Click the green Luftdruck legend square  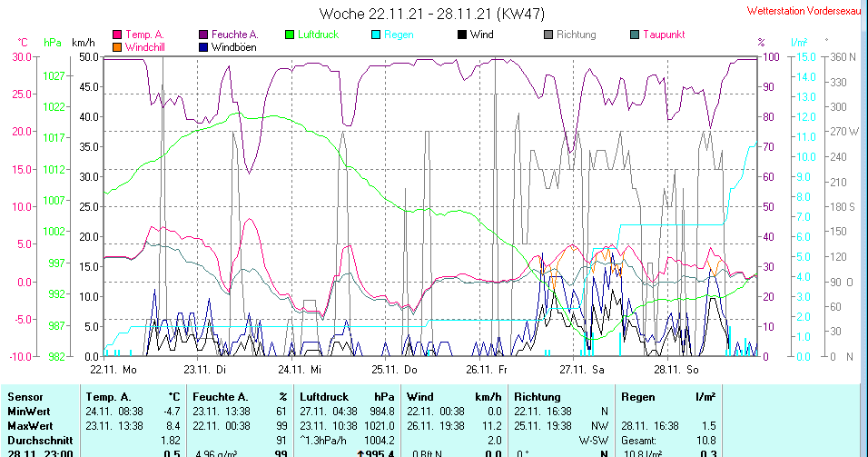291,35
